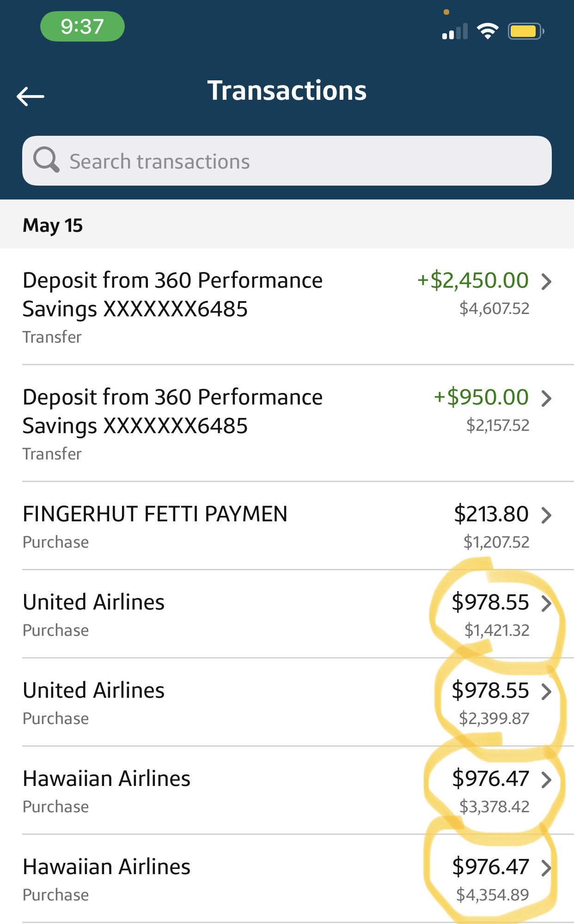
Task: Tap the back arrow icon
Action: (31, 97)
